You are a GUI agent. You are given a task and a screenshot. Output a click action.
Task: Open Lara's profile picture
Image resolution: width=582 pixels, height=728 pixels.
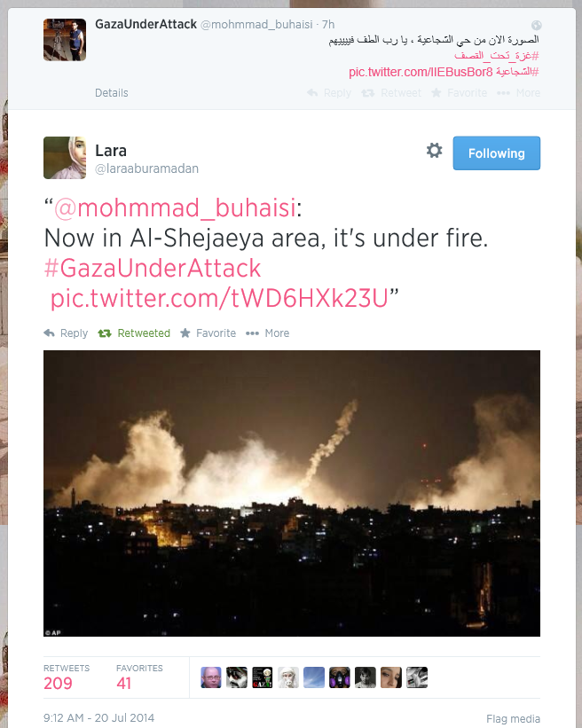[x=65, y=158]
